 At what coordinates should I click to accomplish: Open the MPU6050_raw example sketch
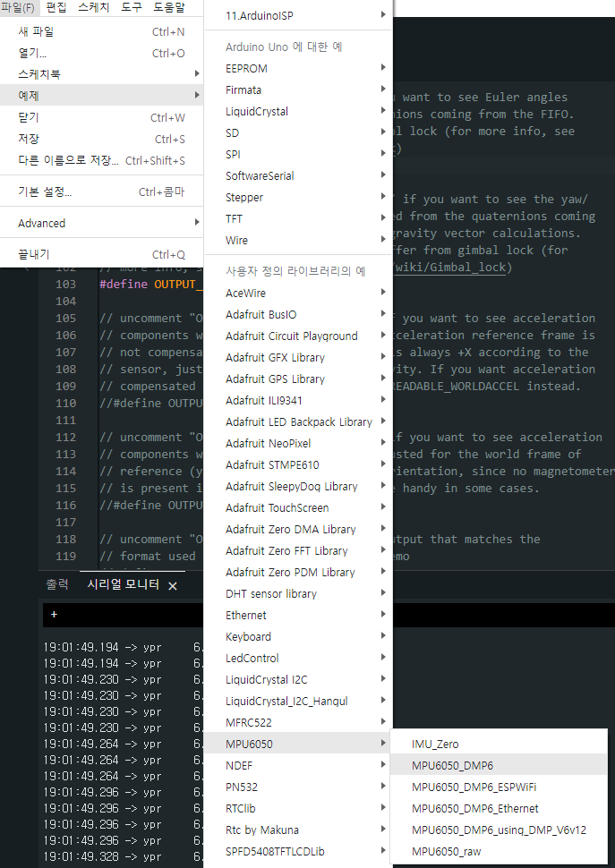pos(447,851)
